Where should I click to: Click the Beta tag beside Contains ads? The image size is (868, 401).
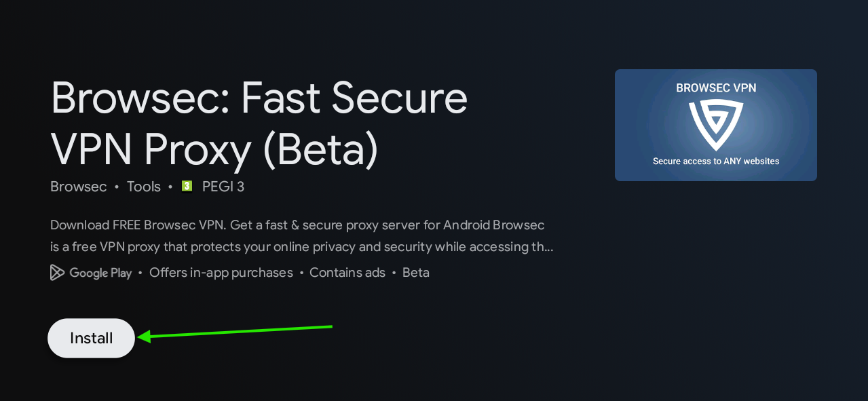416,273
